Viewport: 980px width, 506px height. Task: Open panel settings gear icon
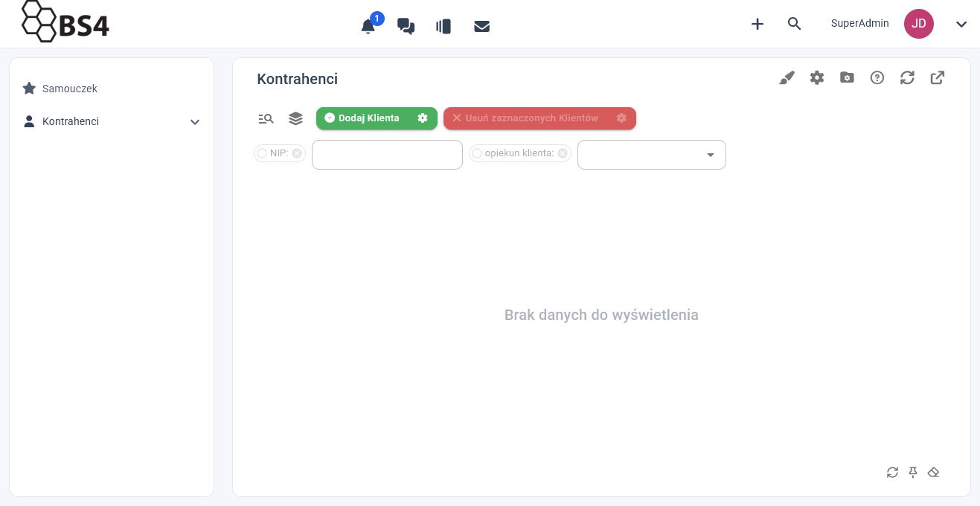(x=817, y=77)
